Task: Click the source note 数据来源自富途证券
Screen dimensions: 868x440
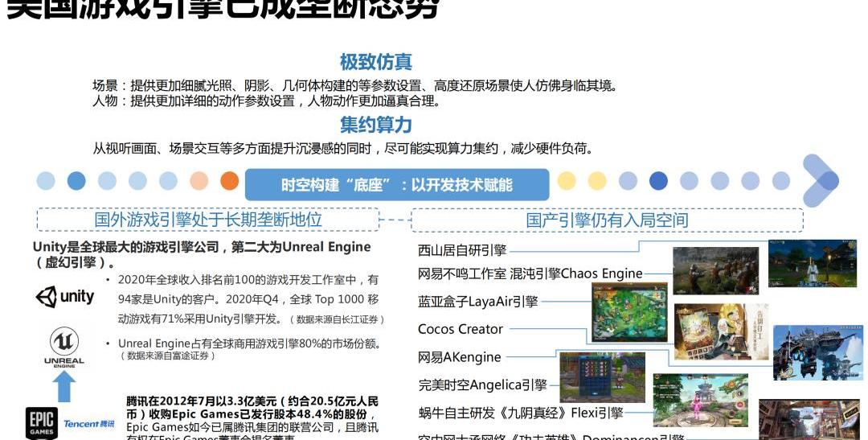Action: pos(168,356)
